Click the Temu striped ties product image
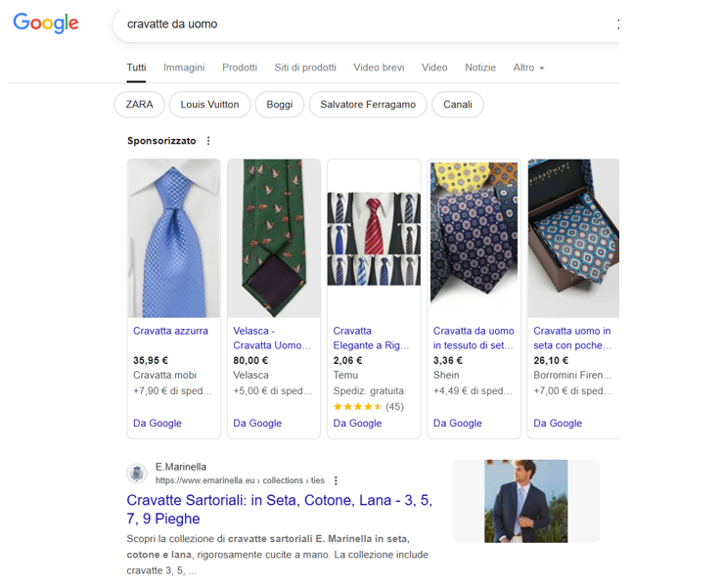Image resolution: width=723 pixels, height=588 pixels. click(x=374, y=238)
